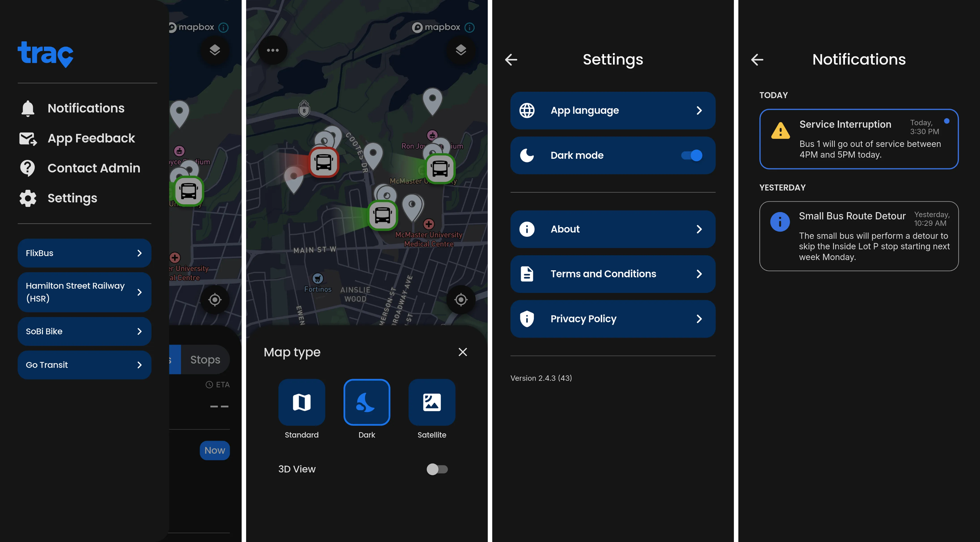Screen dimensions: 980x542
Task: Tap the About info icon
Action: pyautogui.click(x=527, y=229)
